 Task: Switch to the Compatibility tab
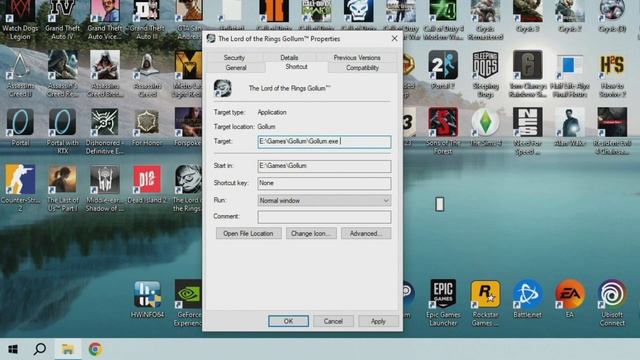(x=362, y=68)
